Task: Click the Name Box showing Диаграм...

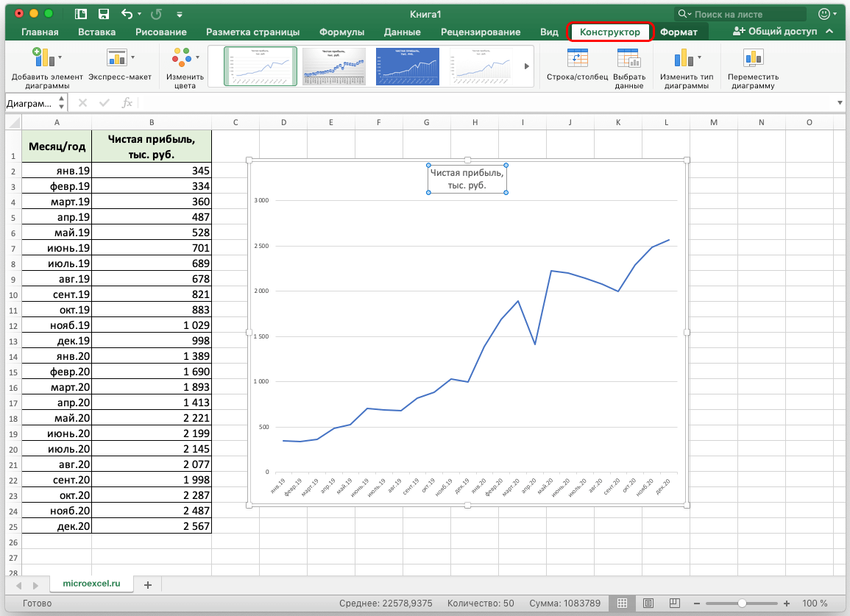Action: coord(30,102)
